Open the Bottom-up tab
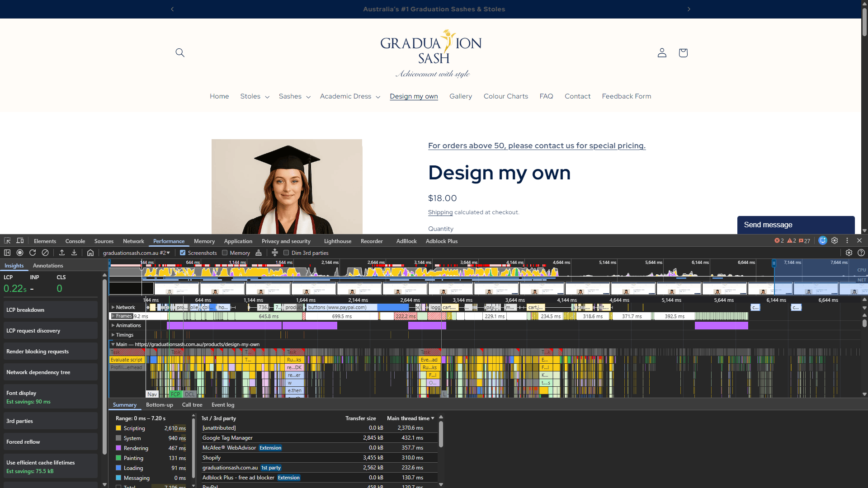This screenshot has height=488, width=868. click(x=159, y=405)
